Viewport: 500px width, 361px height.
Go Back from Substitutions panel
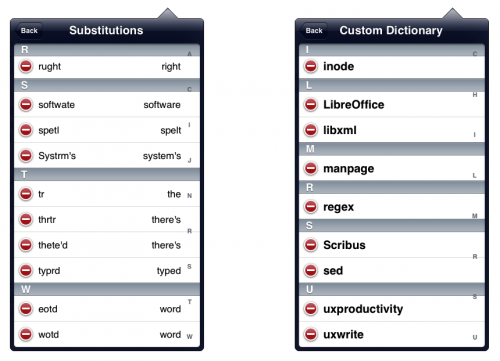tap(29, 31)
